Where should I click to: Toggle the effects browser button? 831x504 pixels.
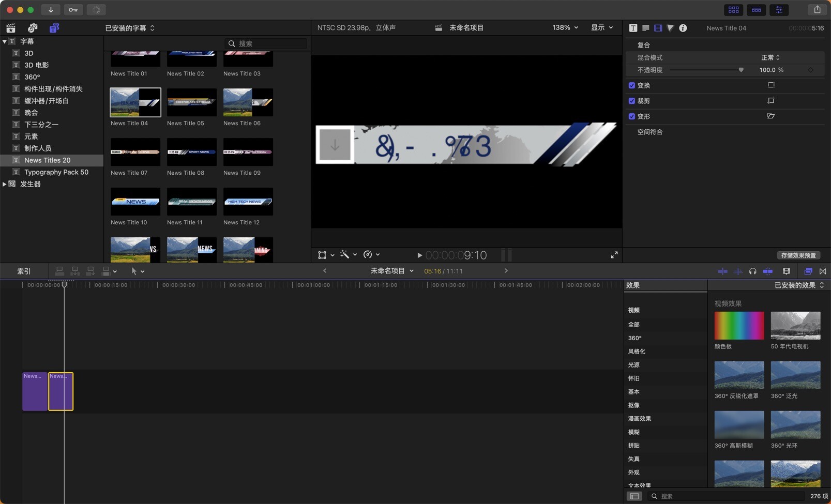pyautogui.click(x=808, y=271)
